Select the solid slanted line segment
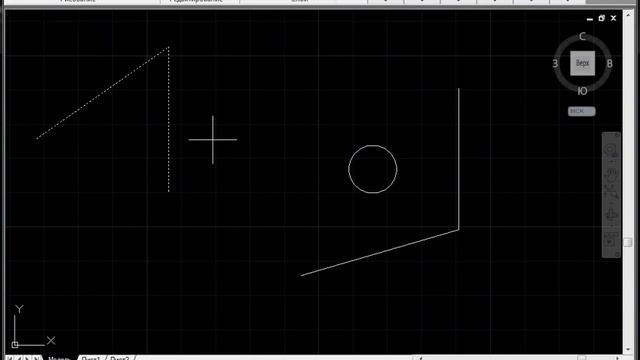 [x=380, y=253]
